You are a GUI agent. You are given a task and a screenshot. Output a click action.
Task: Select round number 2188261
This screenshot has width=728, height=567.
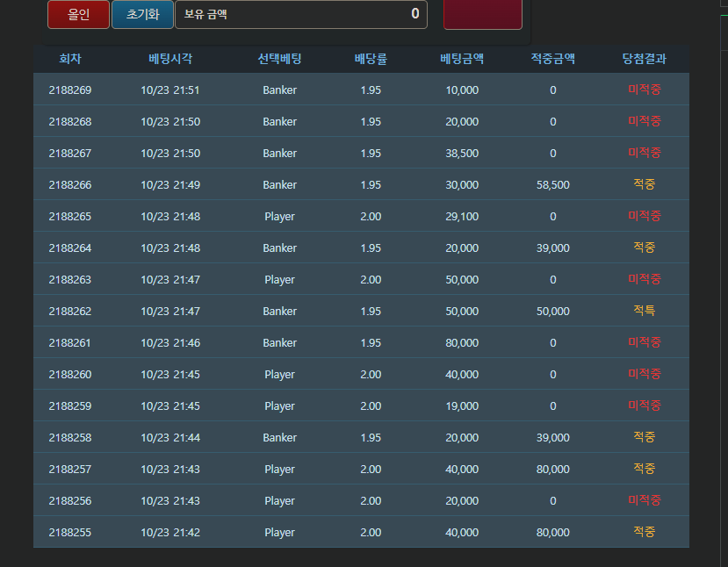tap(70, 342)
